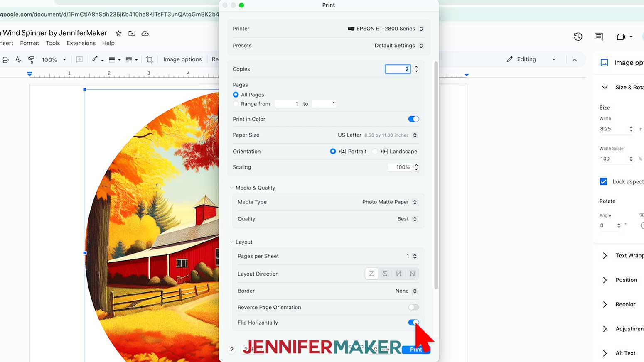This screenshot has width=644, height=362.
Task: Click the print dialog vertical scrollbar
Action: point(436,175)
